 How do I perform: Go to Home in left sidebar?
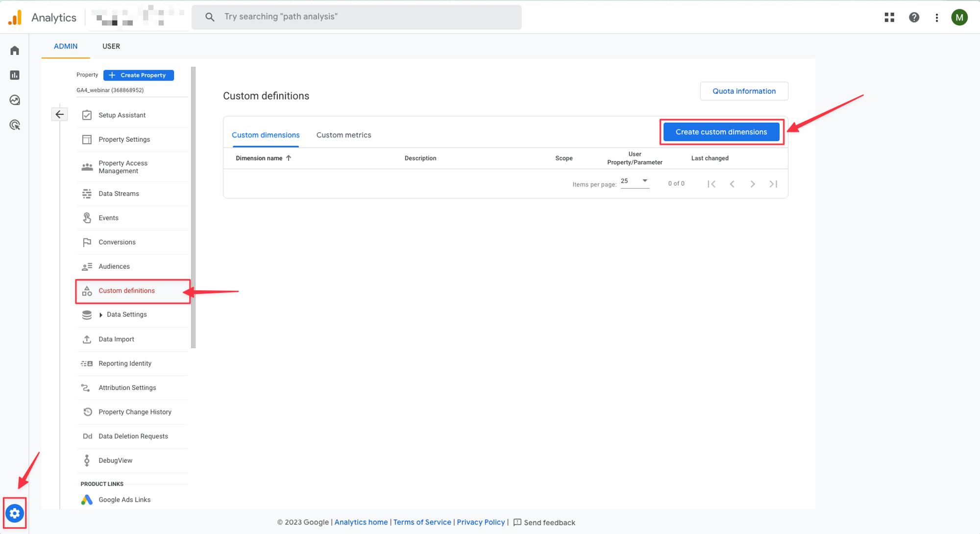(x=15, y=51)
